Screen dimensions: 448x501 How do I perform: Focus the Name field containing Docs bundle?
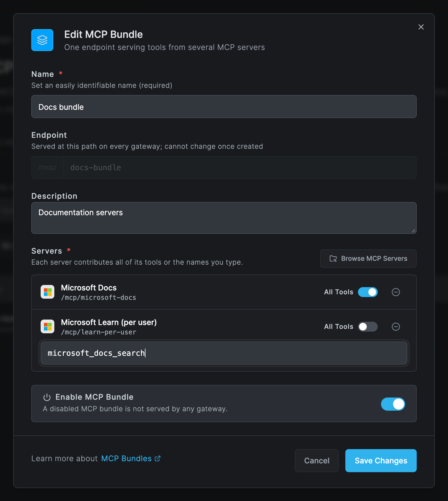224,107
